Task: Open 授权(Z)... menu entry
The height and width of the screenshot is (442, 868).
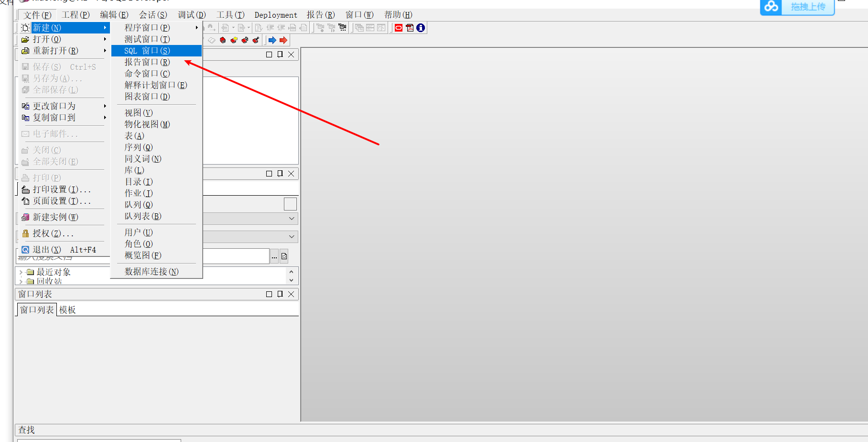Action: click(x=64, y=233)
